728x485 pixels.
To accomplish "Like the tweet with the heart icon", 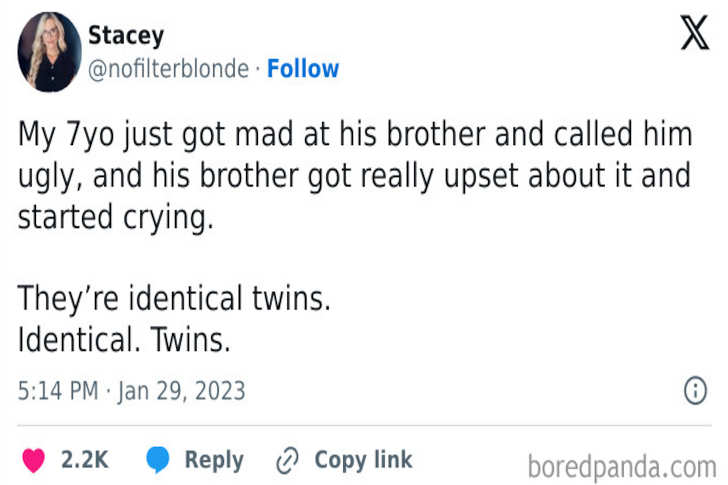I will tap(34, 460).
